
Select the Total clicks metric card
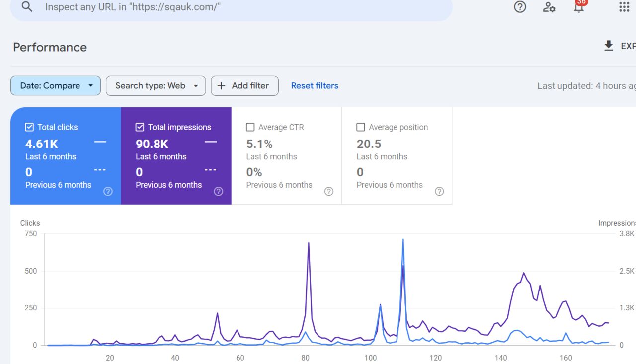pyautogui.click(x=66, y=156)
